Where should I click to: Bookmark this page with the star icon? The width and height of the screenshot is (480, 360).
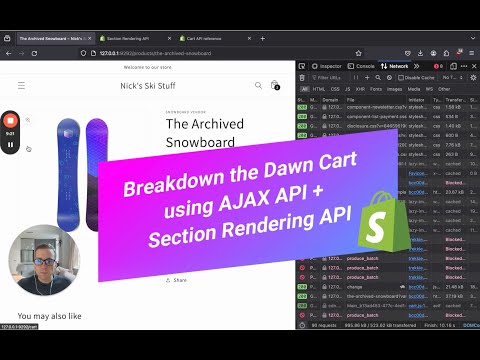coord(359,53)
